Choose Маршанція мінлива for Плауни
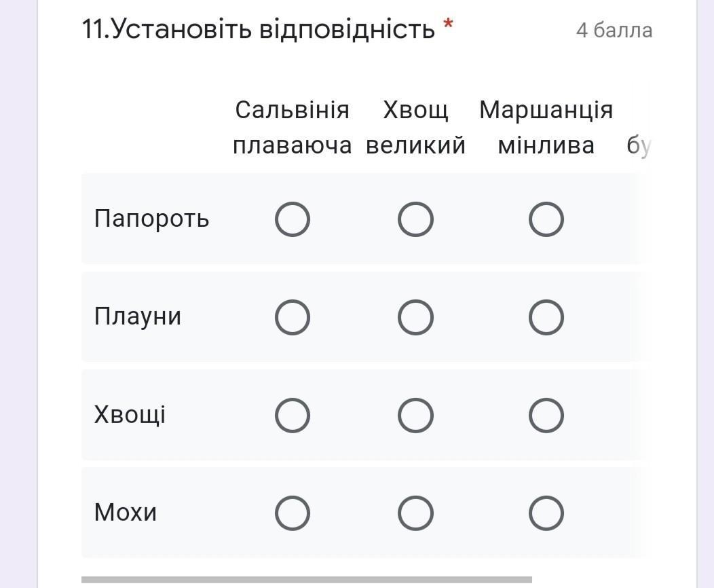 pos(546,317)
